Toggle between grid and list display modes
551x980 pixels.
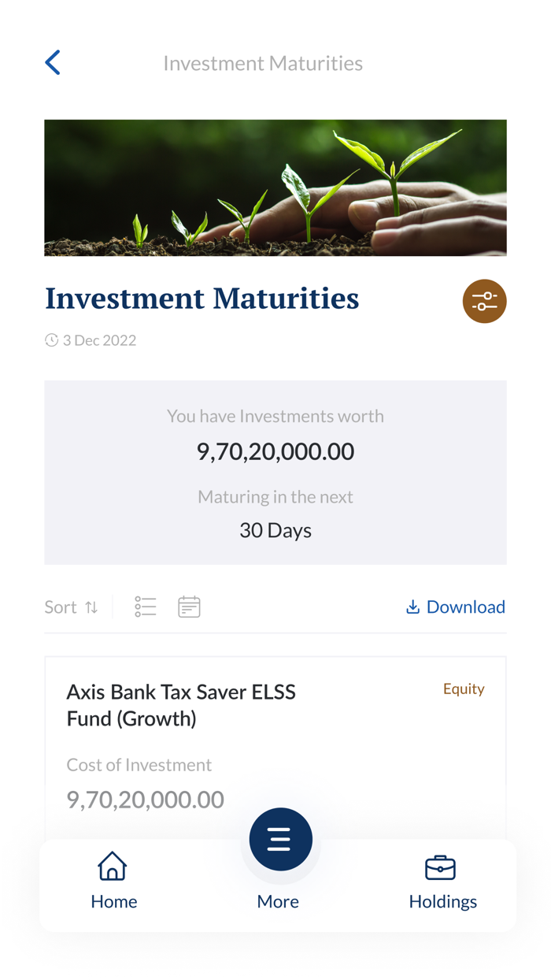[145, 607]
